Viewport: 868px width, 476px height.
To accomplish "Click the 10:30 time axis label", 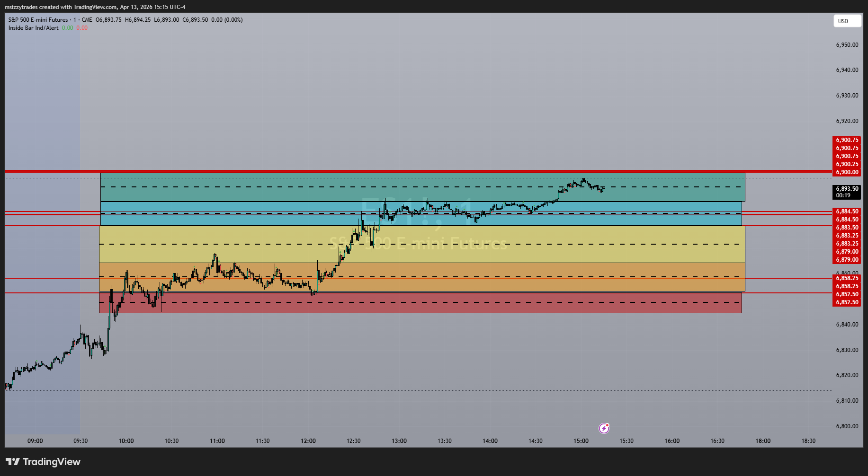I will [171, 441].
